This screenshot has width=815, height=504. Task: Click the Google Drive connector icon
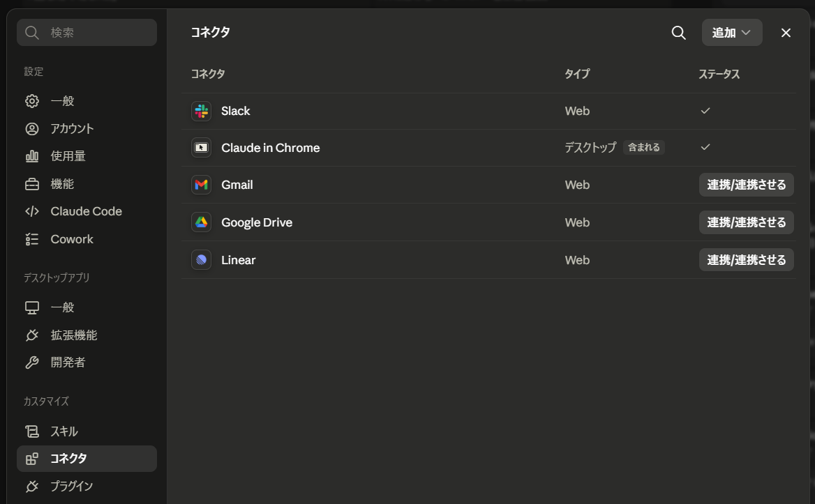coord(201,222)
